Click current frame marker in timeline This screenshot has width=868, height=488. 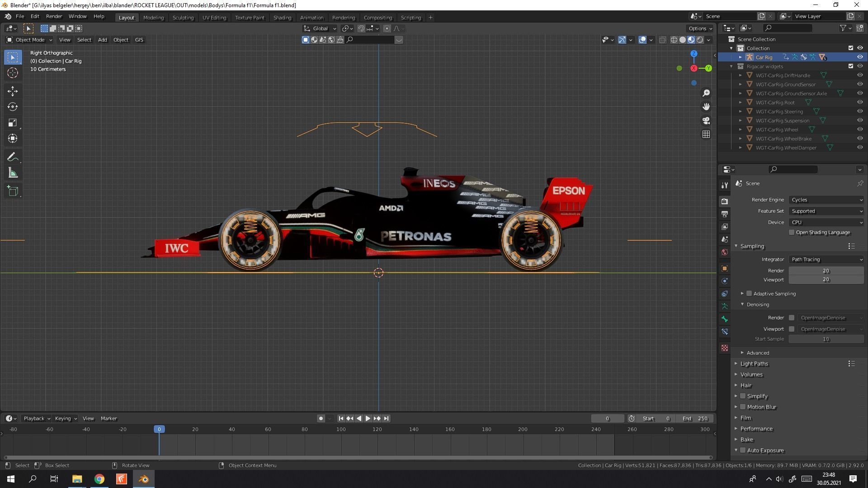159,429
